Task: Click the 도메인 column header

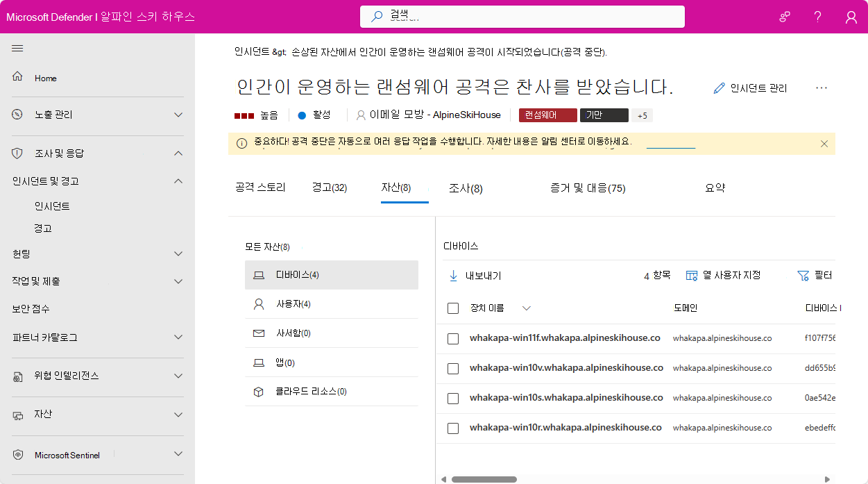Action: point(685,308)
